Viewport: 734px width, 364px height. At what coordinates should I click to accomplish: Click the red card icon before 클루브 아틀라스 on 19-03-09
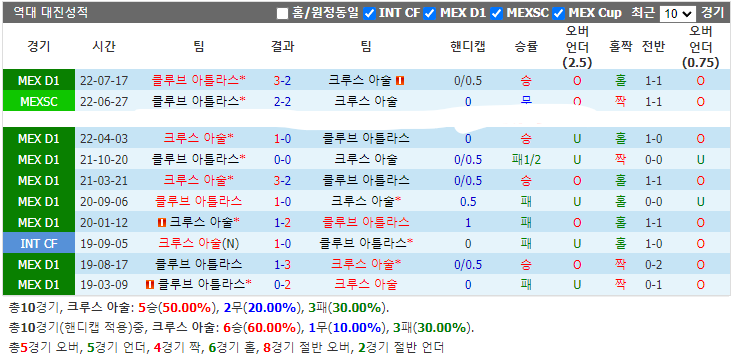[150, 284]
